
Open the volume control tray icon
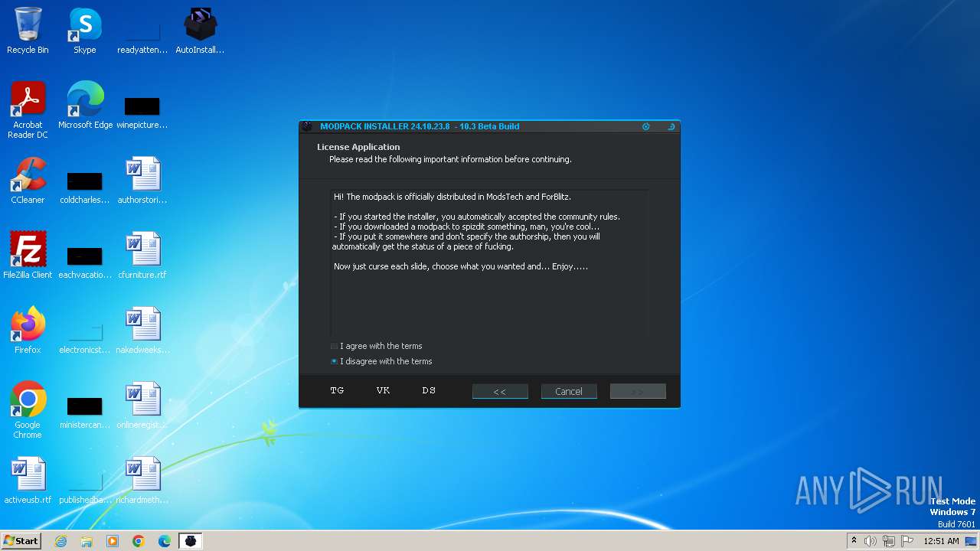871,541
